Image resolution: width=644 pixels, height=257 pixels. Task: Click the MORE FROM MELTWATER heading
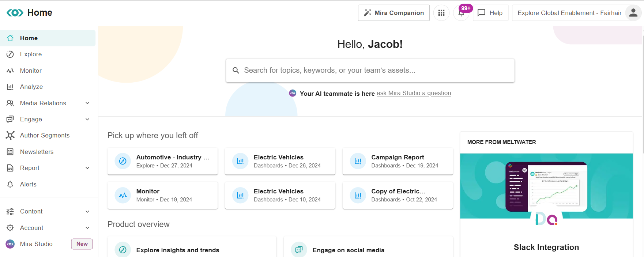(502, 142)
